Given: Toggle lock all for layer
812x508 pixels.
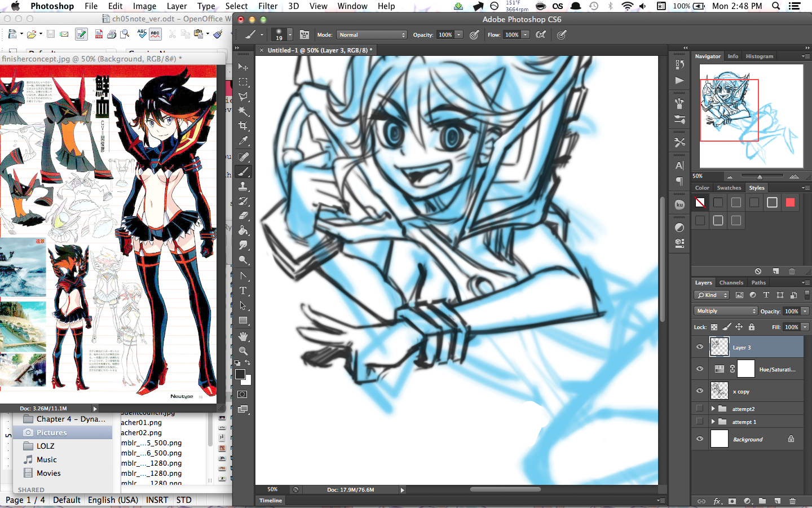Looking at the screenshot, I should [x=752, y=327].
